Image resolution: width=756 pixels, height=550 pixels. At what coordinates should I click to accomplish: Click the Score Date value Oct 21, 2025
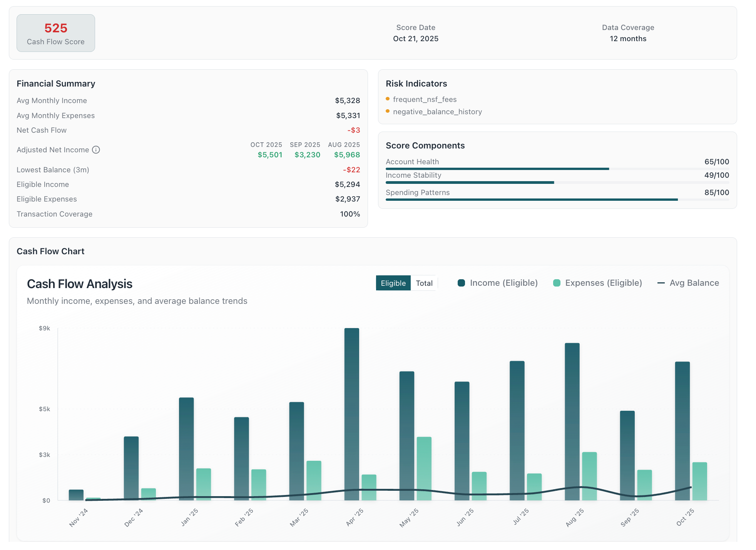pos(415,38)
